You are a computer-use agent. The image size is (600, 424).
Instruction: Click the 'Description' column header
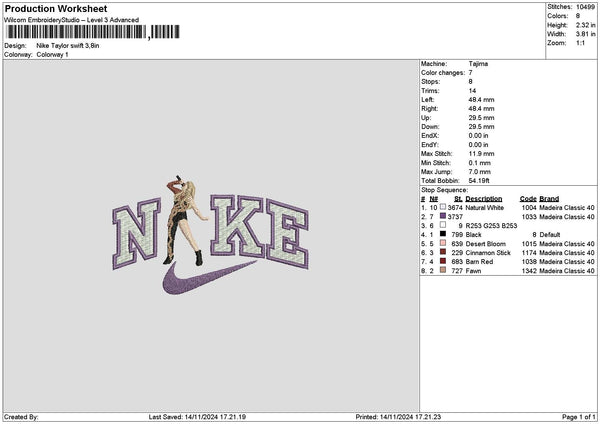point(484,199)
